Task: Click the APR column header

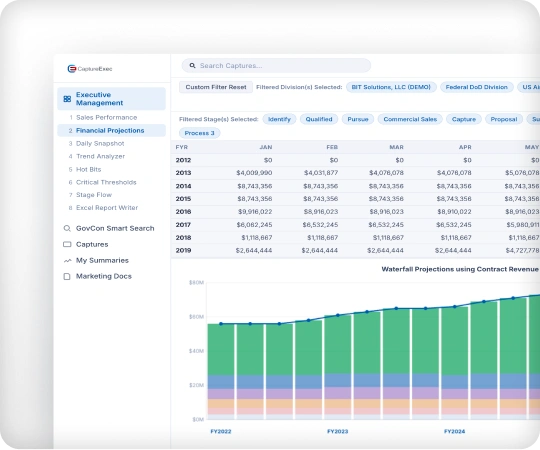Action: 465,147
